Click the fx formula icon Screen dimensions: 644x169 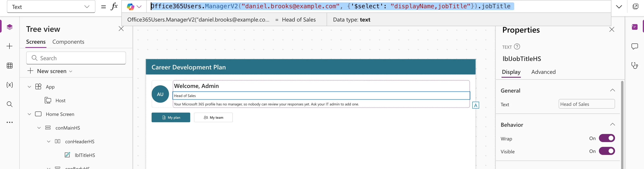click(x=114, y=6)
